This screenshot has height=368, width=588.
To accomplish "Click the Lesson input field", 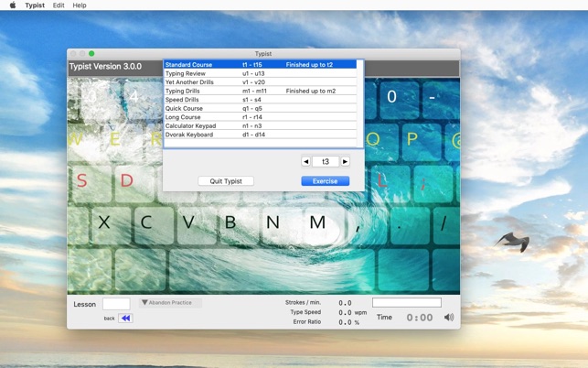I will (116, 304).
